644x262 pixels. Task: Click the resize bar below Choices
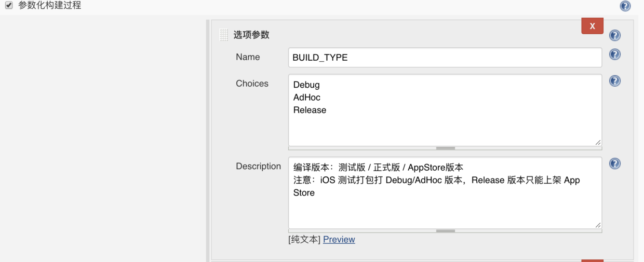pyautogui.click(x=445, y=148)
